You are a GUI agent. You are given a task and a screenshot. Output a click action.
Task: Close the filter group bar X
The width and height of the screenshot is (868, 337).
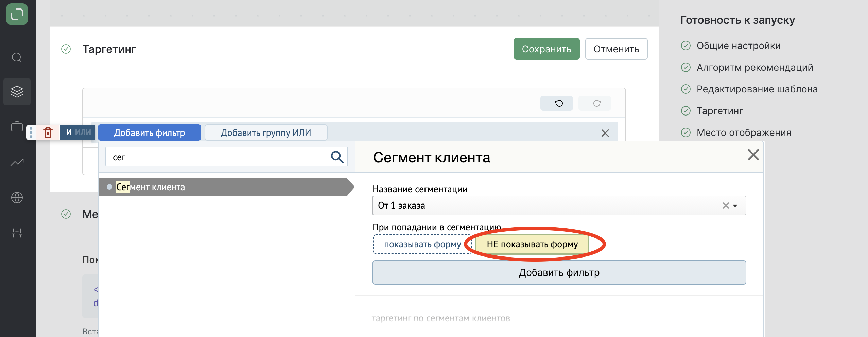click(605, 133)
